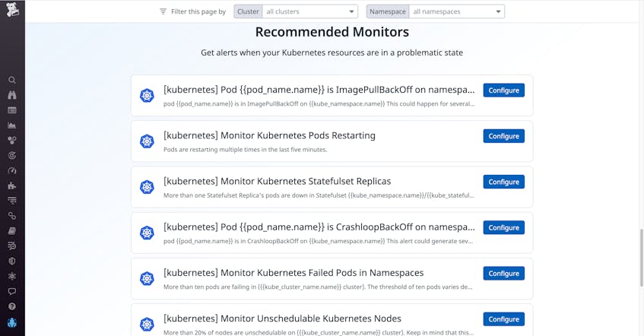The width and height of the screenshot is (644, 336).
Task: Click Kubernetes icon of CrashloopBackOff monitor
Action: 147,233
